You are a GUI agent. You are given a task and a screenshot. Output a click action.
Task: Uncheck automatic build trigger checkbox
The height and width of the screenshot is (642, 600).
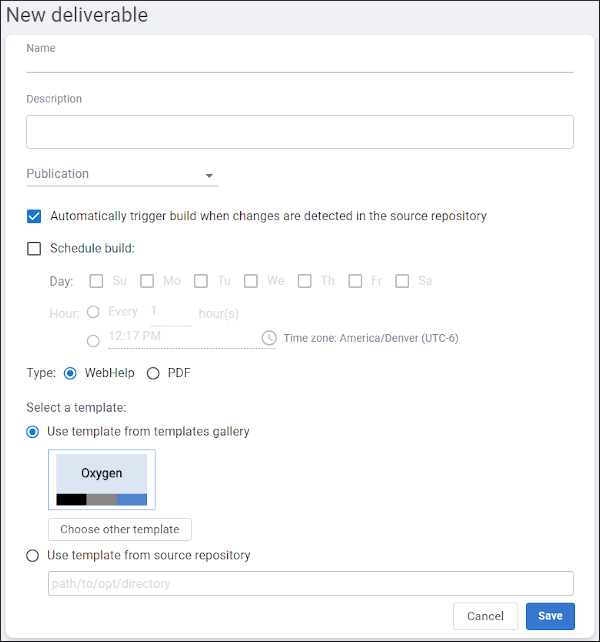tap(34, 216)
